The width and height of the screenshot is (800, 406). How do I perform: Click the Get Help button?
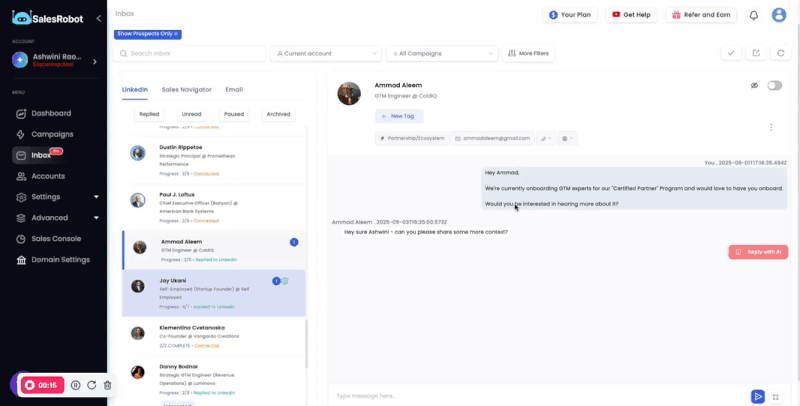coord(631,15)
